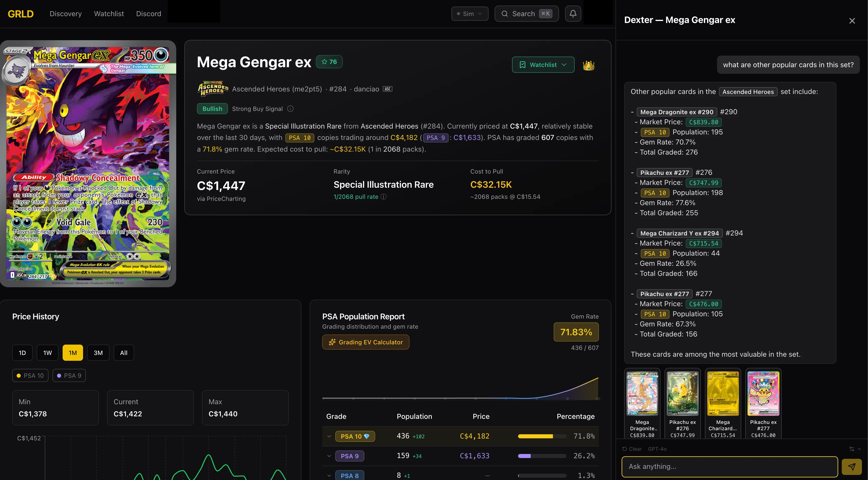Open the Grading EV Calculator
This screenshot has width=868, height=480.
(x=365, y=342)
